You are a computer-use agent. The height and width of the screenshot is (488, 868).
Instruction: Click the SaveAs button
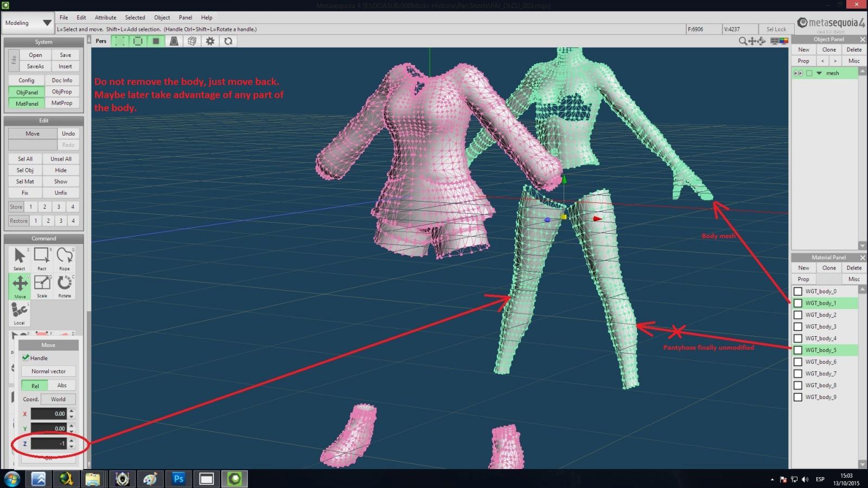tap(35, 66)
